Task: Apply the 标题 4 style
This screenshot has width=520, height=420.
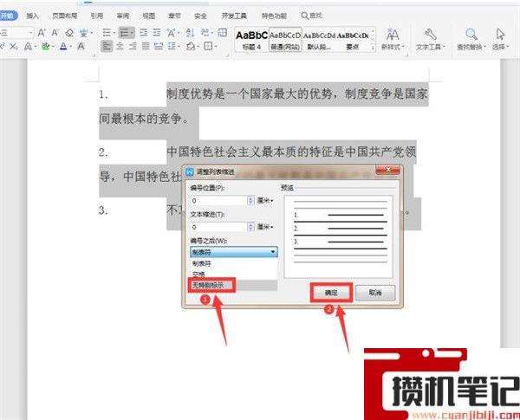Action: pos(251,40)
